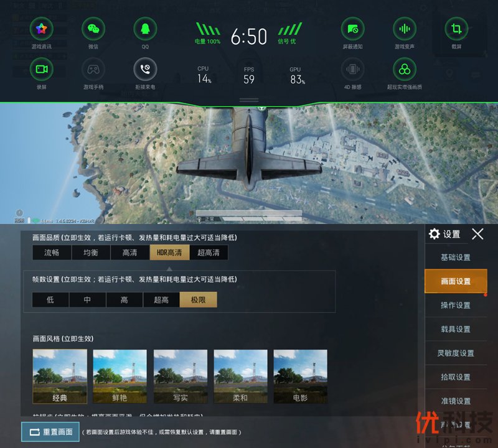Toggle 拒接来电 call rejection
The width and height of the screenshot is (498, 448).
[x=145, y=69]
